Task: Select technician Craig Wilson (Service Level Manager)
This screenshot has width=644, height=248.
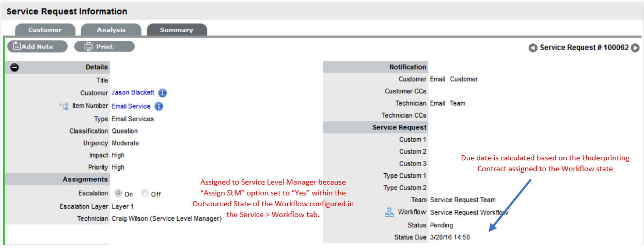Action: point(167,219)
